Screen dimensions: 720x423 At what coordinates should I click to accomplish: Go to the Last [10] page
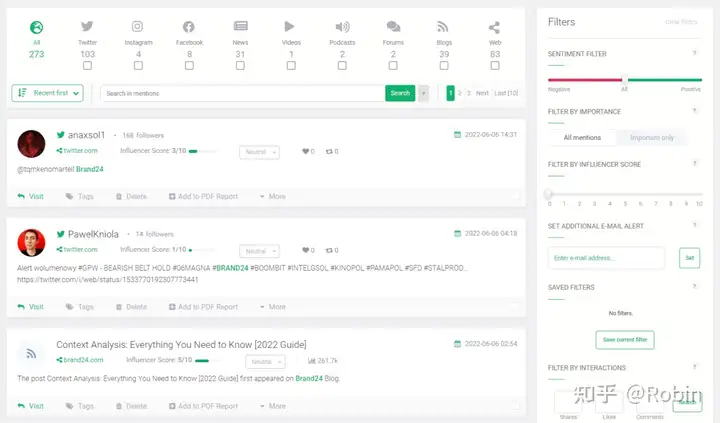pyautogui.click(x=506, y=93)
